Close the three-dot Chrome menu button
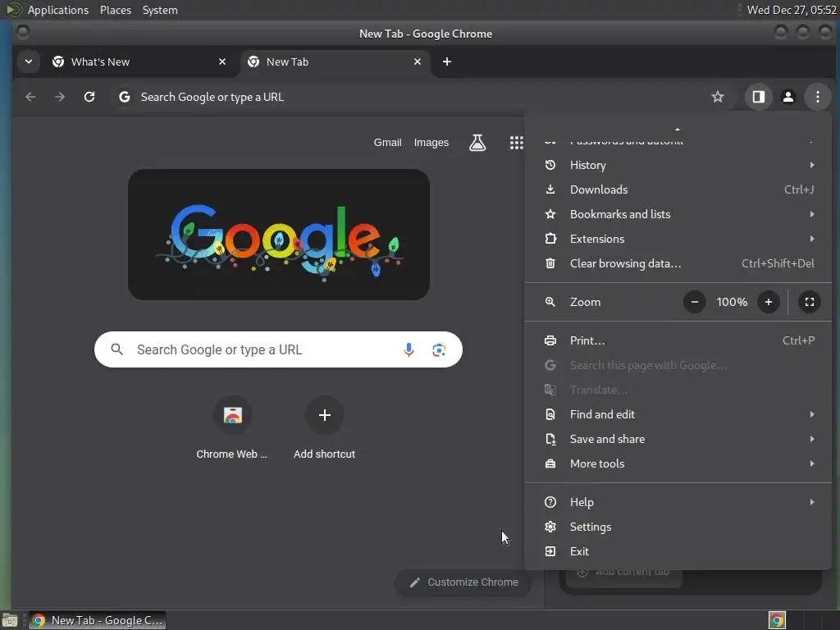840x630 pixels. point(818,97)
